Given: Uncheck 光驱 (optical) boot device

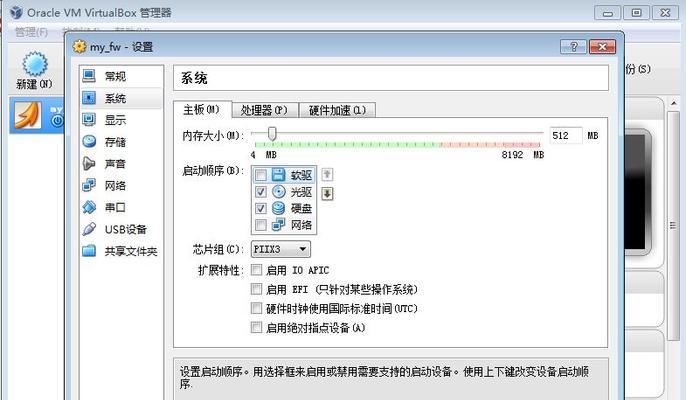Looking at the screenshot, I should click(x=261, y=192).
